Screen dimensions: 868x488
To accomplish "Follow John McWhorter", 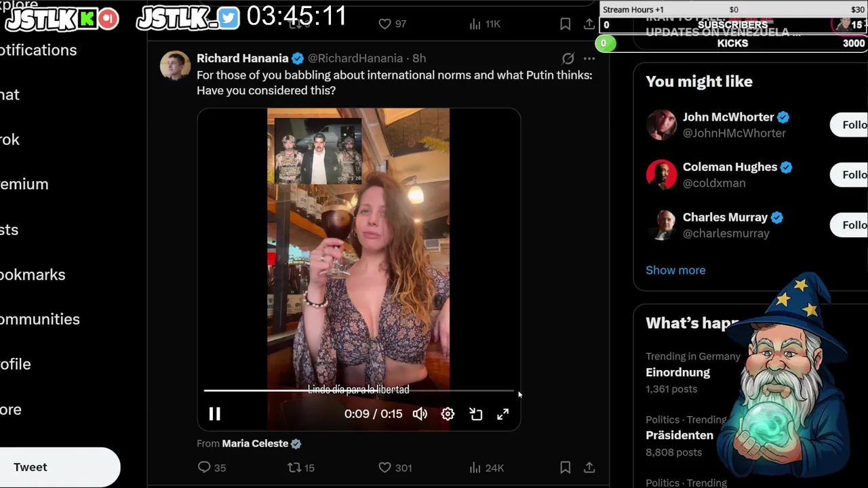I will tap(850, 125).
